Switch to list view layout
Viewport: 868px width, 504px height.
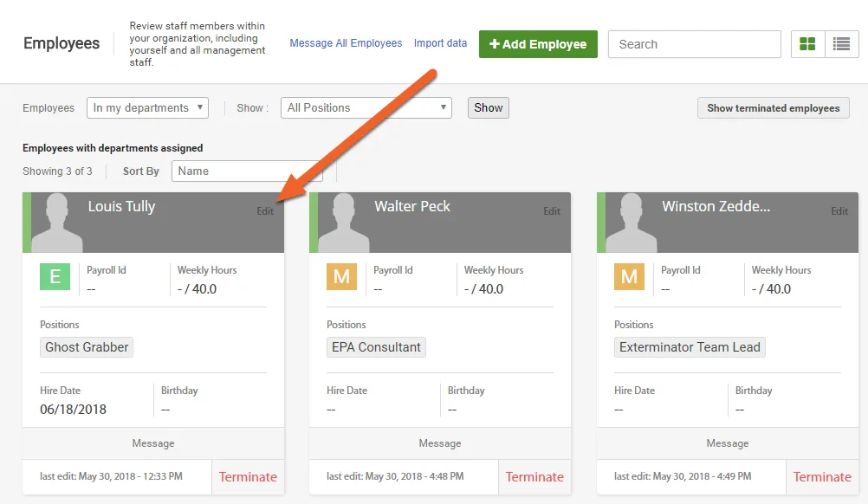841,43
